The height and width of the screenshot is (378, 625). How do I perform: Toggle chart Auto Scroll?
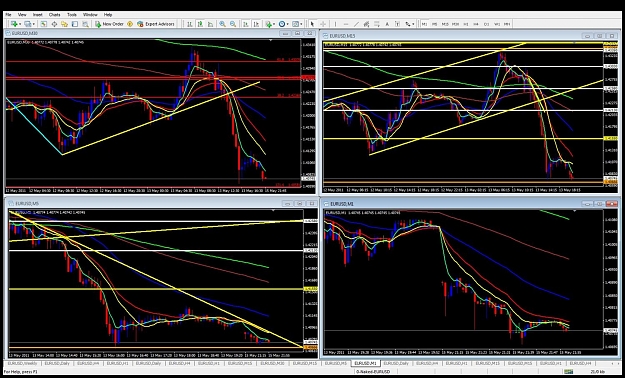(x=246, y=24)
